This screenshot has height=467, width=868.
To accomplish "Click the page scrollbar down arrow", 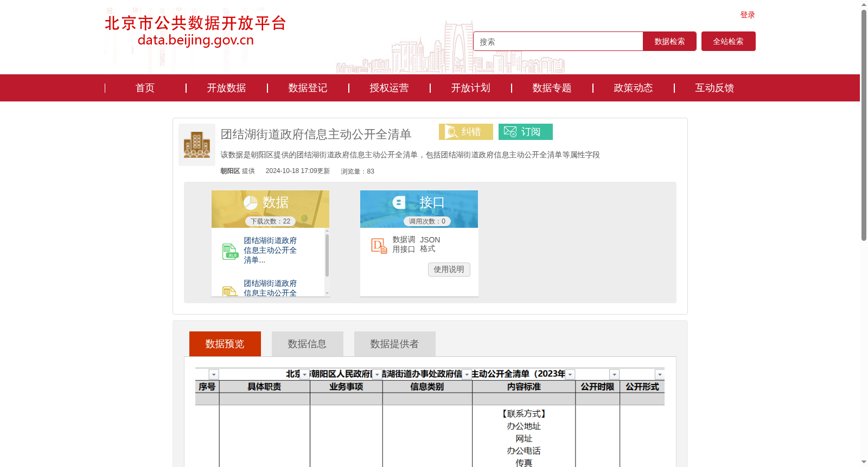I will pos(864,462).
